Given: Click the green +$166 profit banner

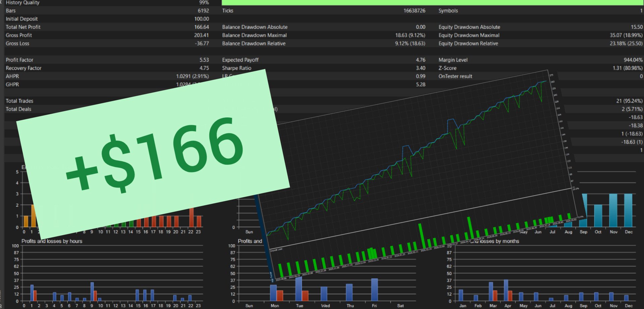Looking at the screenshot, I should 153,154.
